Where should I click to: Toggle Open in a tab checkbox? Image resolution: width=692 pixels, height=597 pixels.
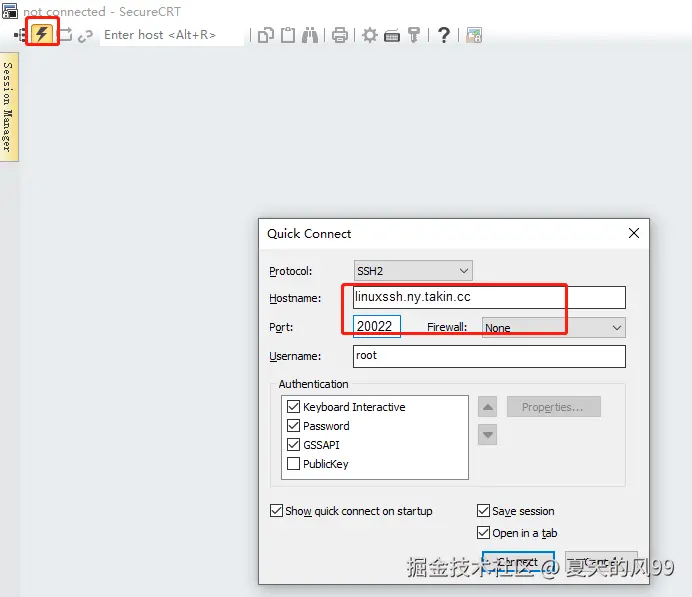coord(483,533)
